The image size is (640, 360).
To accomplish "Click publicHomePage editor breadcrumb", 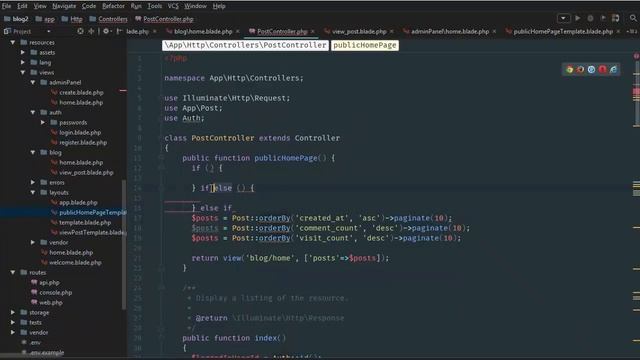I will coord(365,45).
